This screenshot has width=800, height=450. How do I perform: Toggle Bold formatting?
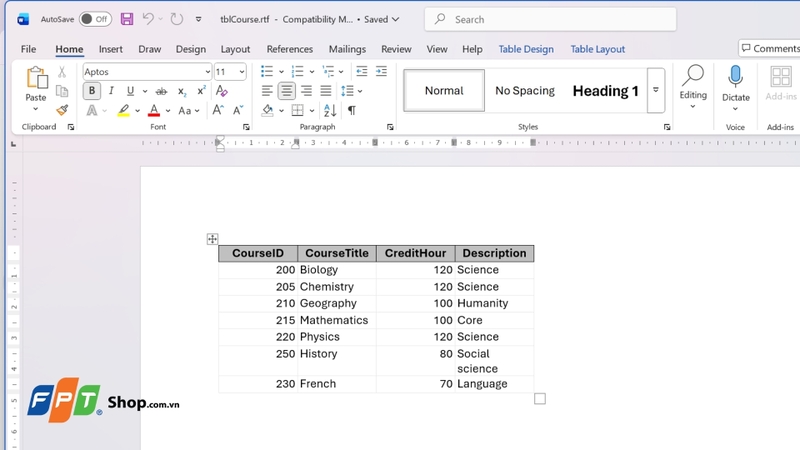point(92,91)
